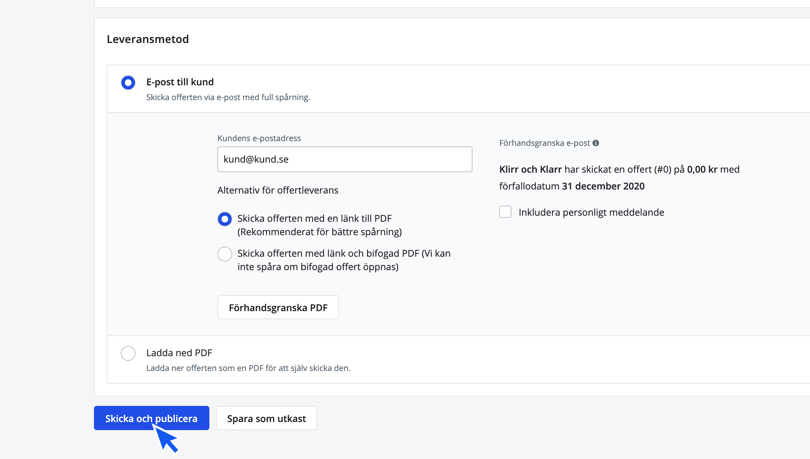Click the Kundens e-postadress input field

[x=344, y=159]
